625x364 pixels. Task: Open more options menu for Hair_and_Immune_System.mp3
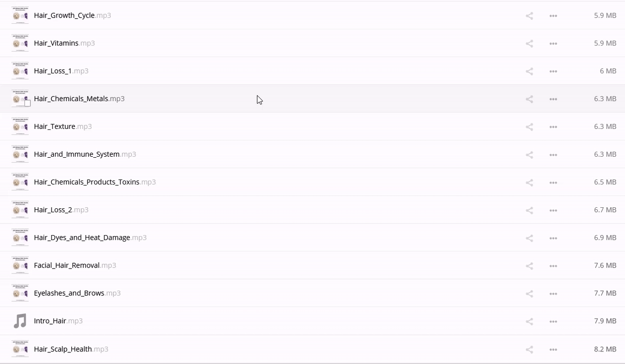point(553,155)
